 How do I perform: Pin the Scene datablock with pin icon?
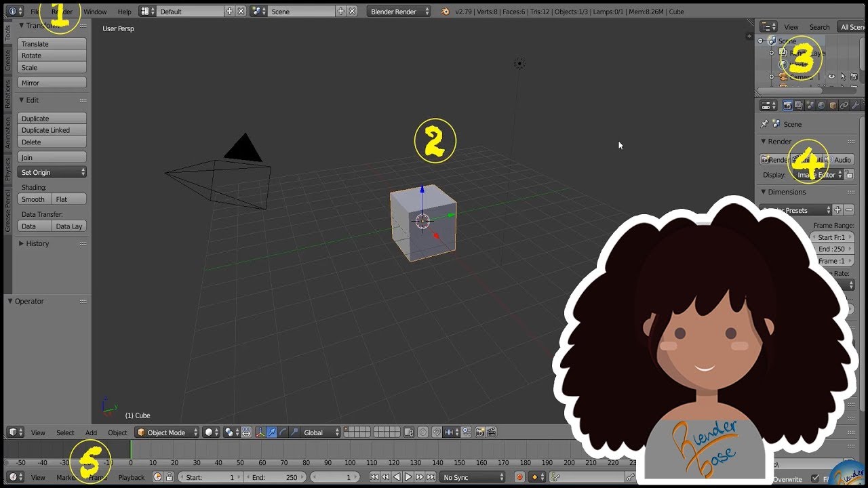765,124
